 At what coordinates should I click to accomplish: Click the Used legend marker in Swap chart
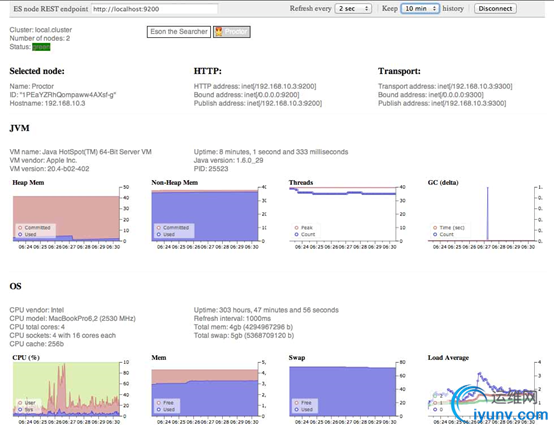[x=296, y=410]
